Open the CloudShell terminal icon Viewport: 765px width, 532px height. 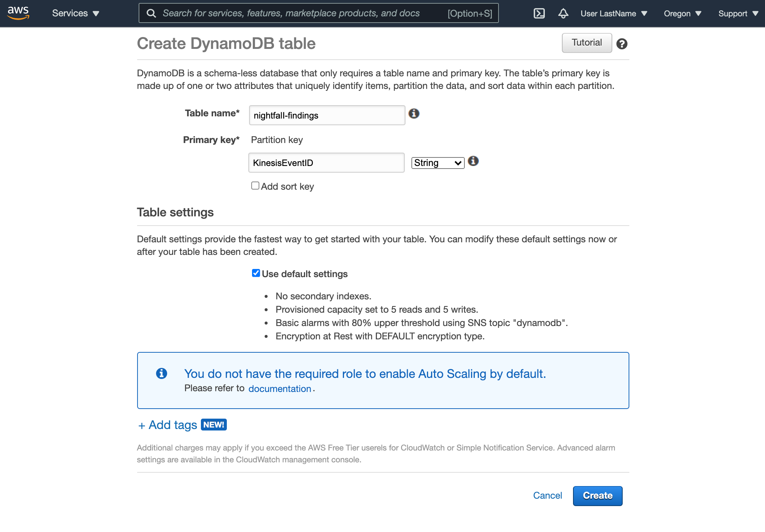[x=539, y=13]
